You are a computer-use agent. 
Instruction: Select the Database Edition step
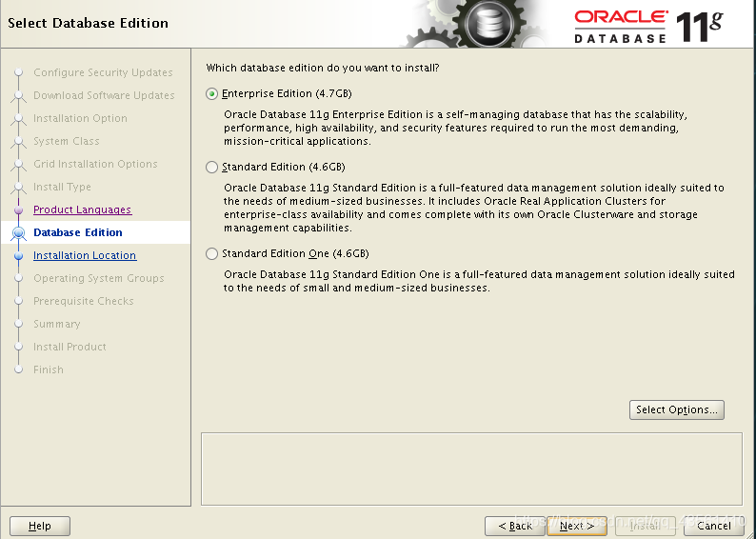tap(78, 232)
